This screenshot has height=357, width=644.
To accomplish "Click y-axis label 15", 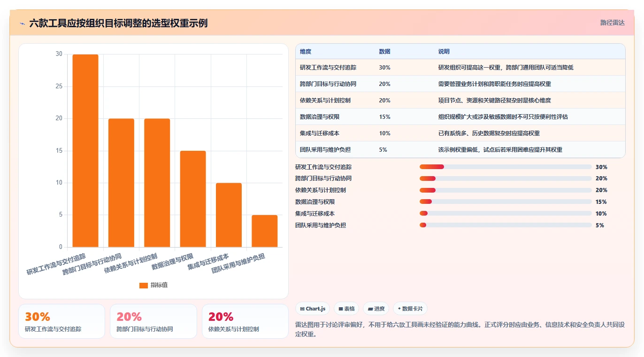I will click(59, 151).
